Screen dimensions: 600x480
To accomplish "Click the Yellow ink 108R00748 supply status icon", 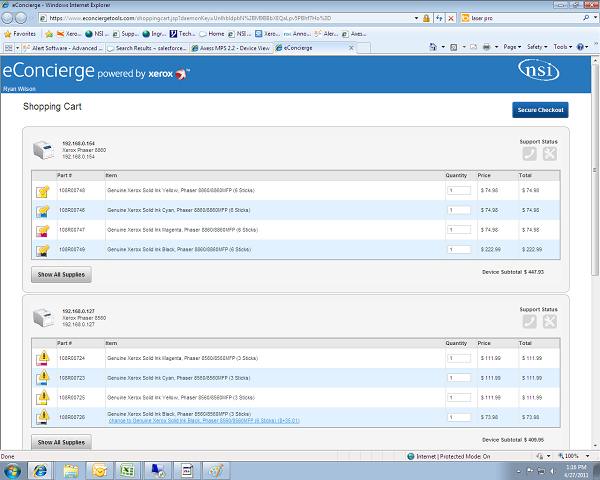I will 43,191.
